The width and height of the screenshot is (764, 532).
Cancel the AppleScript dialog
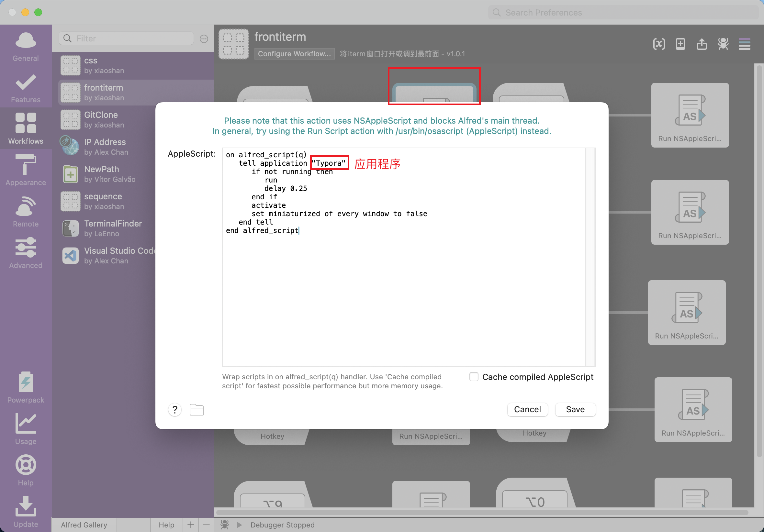tap(527, 409)
